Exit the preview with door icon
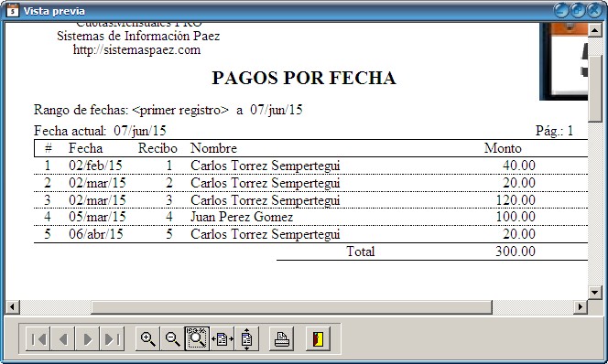The image size is (608, 364). (318, 338)
